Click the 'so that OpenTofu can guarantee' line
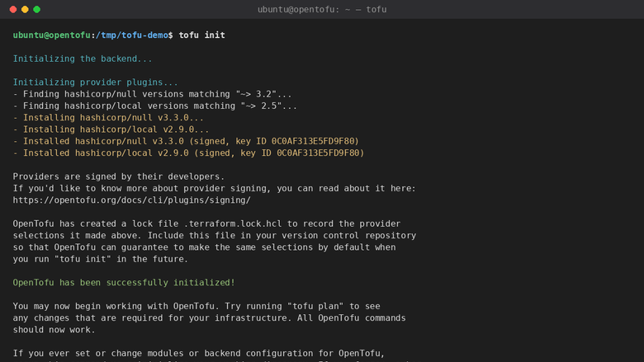This screenshot has width=644, height=362. click(x=204, y=247)
